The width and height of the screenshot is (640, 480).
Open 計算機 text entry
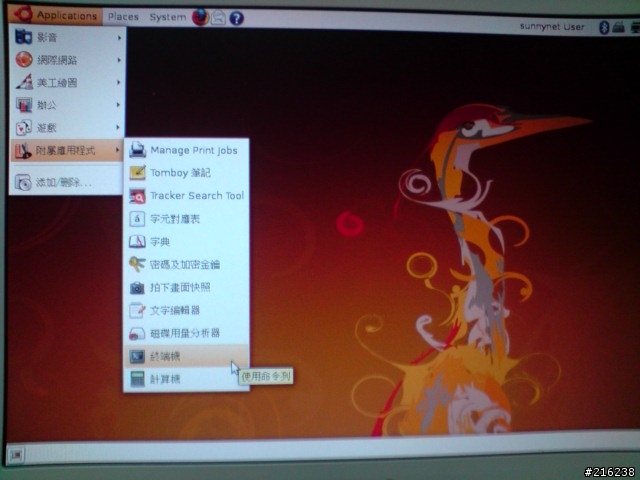pos(165,380)
